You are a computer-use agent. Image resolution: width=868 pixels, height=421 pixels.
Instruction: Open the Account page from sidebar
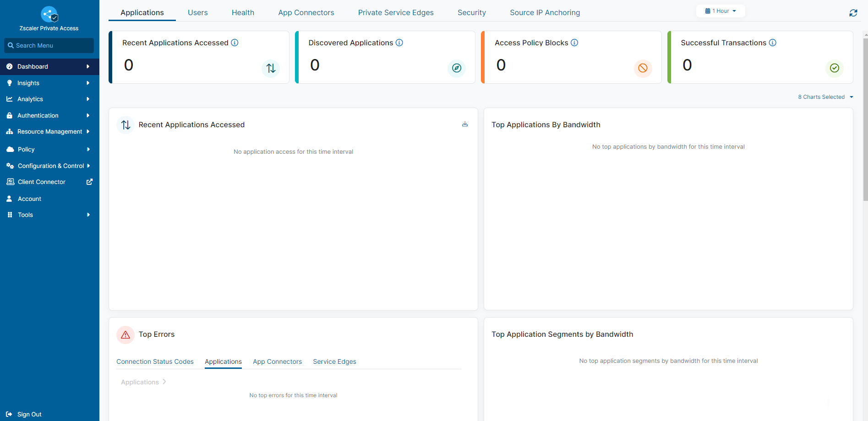click(x=29, y=199)
